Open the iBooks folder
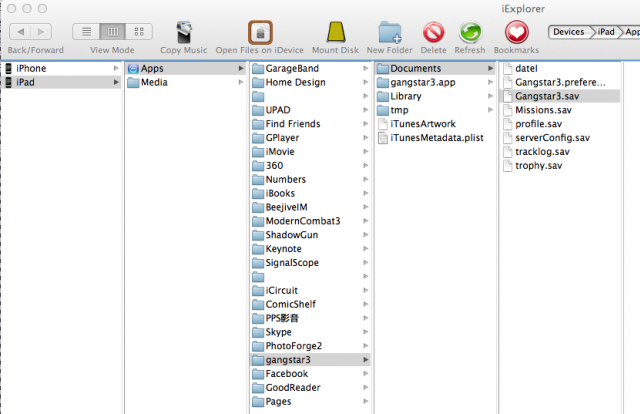 click(x=310, y=193)
